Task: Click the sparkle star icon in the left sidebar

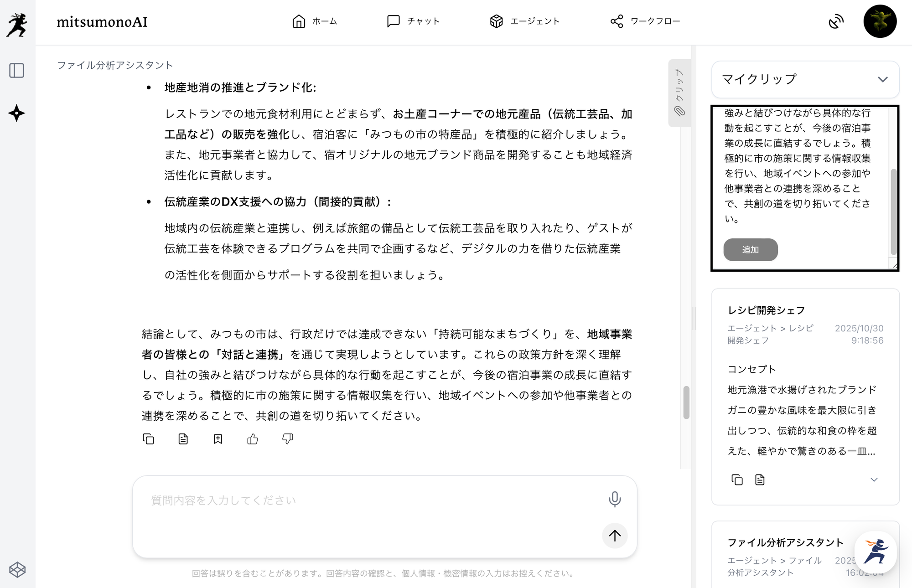Action: click(17, 113)
